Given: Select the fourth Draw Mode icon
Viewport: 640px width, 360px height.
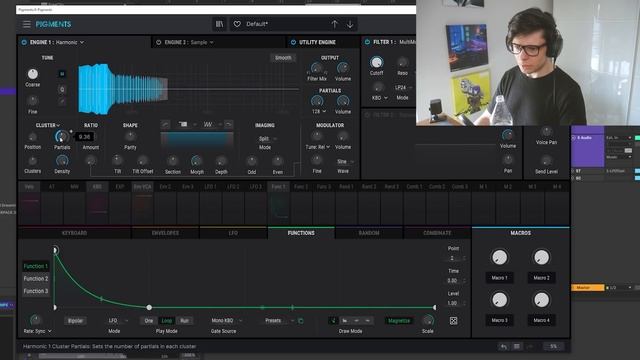Looking at the screenshot, I should 367,321.
